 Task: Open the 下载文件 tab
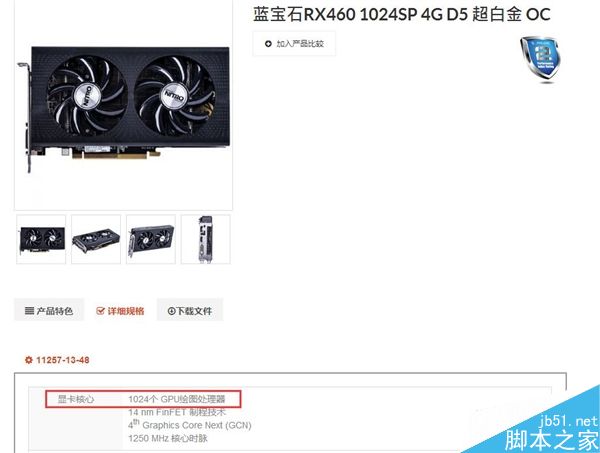(190, 310)
